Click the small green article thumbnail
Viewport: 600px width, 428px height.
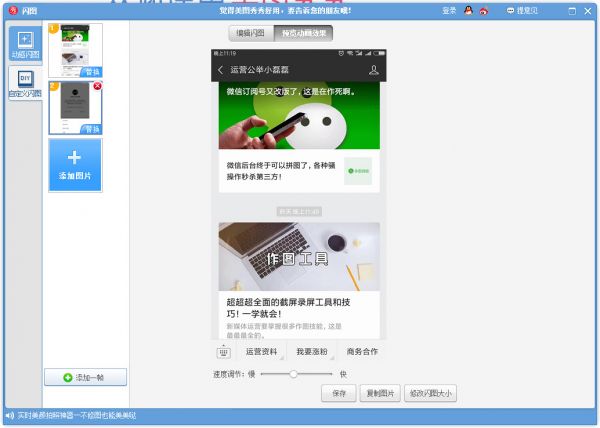click(358, 171)
